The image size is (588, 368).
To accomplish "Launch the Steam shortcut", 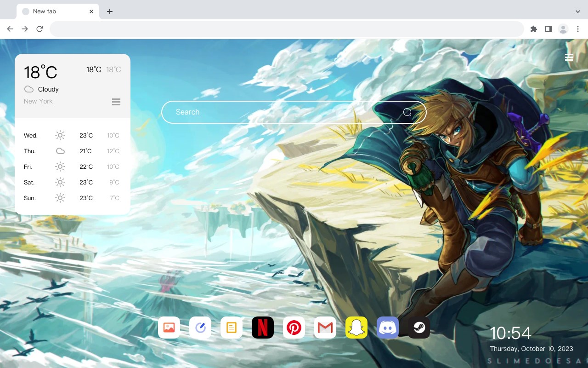I will tap(419, 328).
